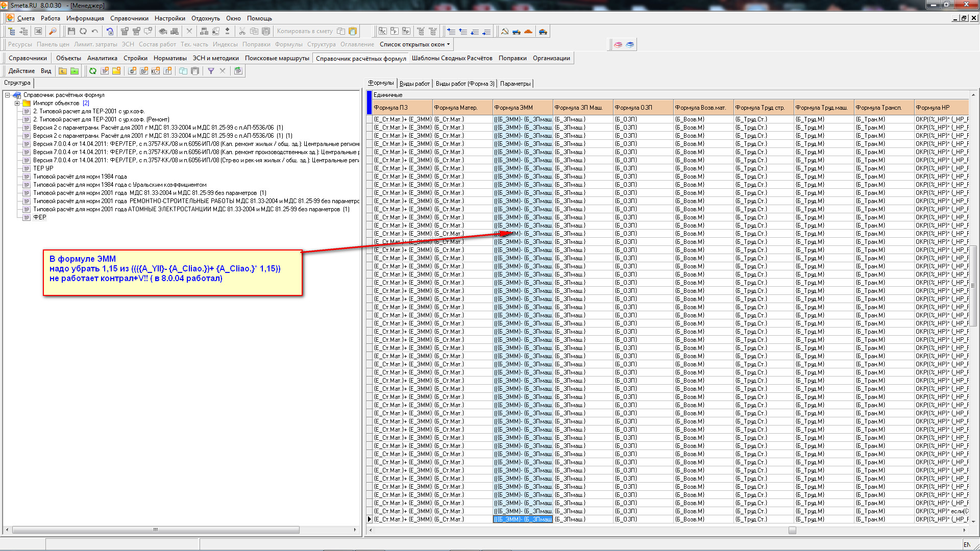Screen dimensions: 980x551
Task: Switch to the Виды работ (Форма 3) tab
Action: tap(465, 84)
